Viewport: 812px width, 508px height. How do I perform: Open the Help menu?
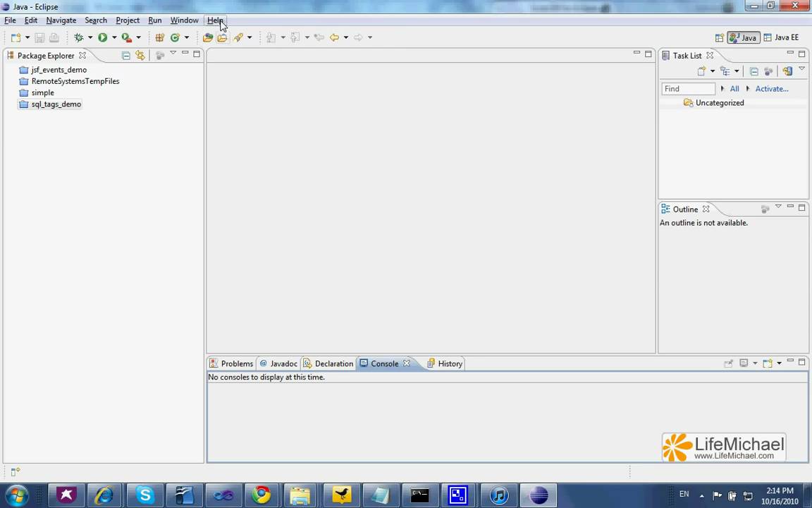point(215,20)
